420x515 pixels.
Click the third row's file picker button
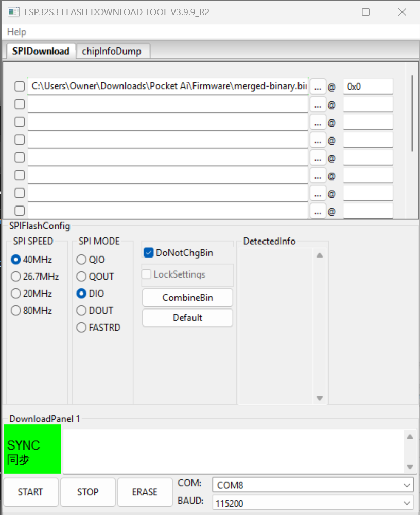pos(318,122)
